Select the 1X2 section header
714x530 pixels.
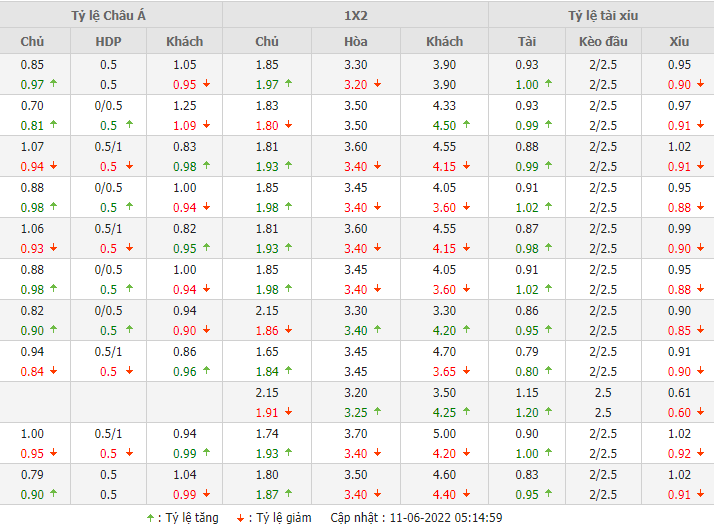click(356, 15)
